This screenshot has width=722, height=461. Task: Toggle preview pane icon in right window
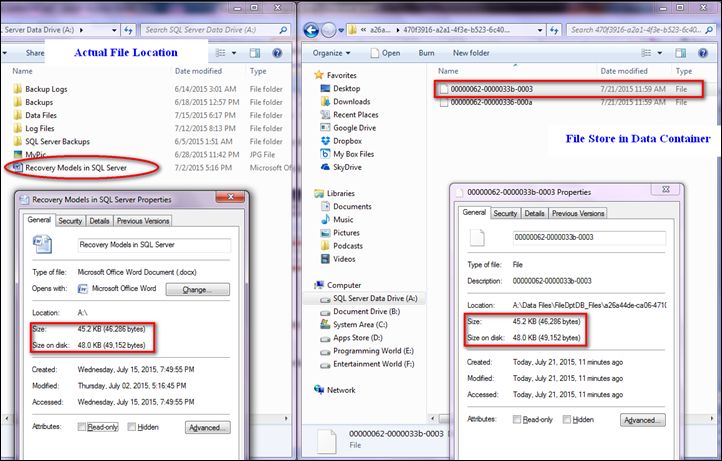coord(681,53)
